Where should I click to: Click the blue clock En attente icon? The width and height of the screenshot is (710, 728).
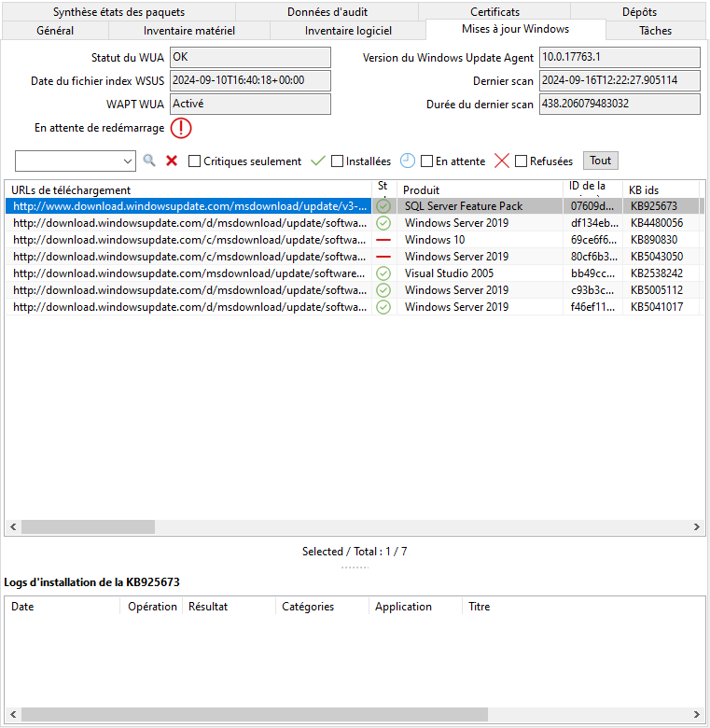click(x=408, y=161)
